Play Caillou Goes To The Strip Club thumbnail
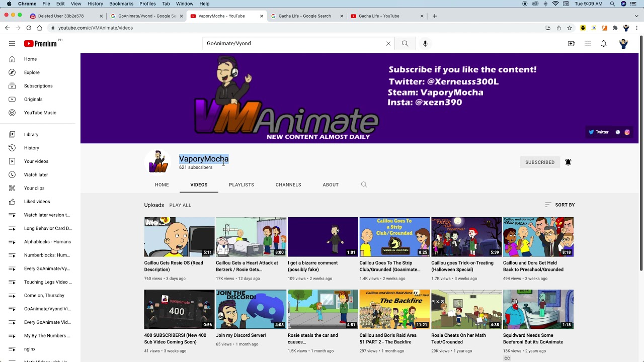This screenshot has height=362, width=644. (x=394, y=237)
